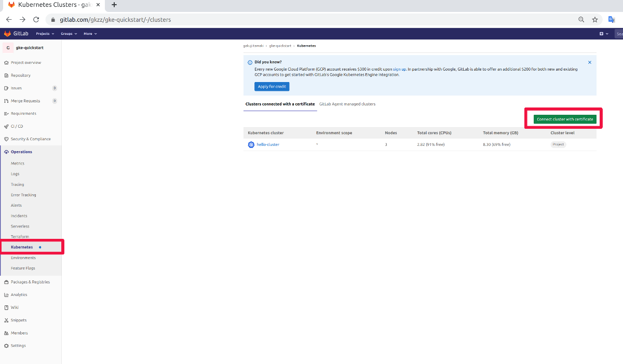Image resolution: width=623 pixels, height=364 pixels.
Task: Click the gke-quickstart project name in sidebar
Action: click(30, 47)
